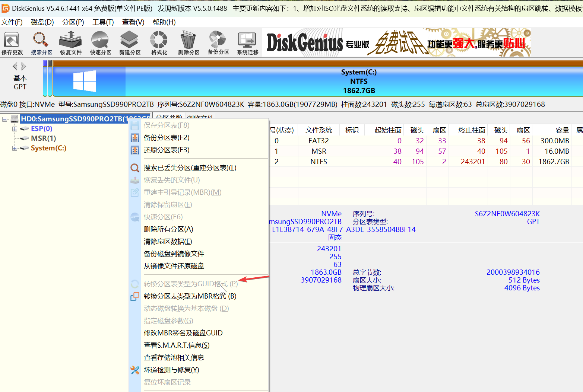Viewport: 583px width, 392px height.
Task: Expand the ESP(0) tree node
Action: coord(15,129)
